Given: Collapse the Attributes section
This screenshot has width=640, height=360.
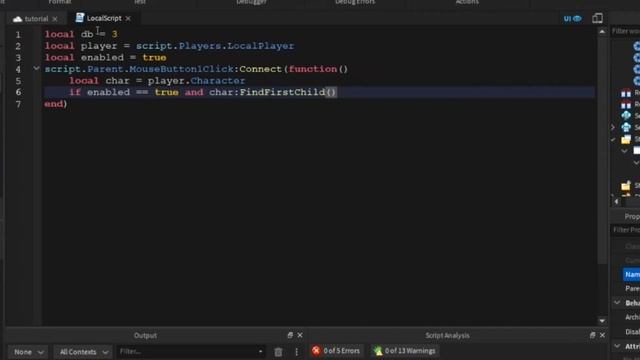Looking at the screenshot, I should (617, 346).
